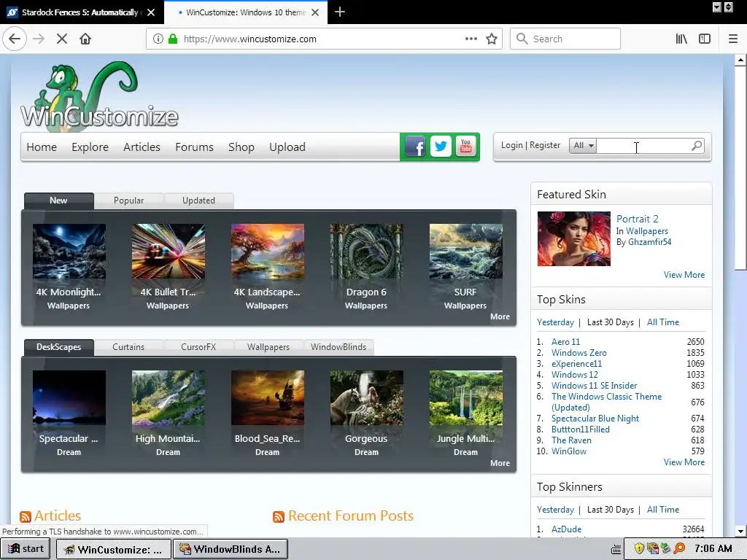
Task: Select the CursorFX category tab
Action: click(198, 347)
